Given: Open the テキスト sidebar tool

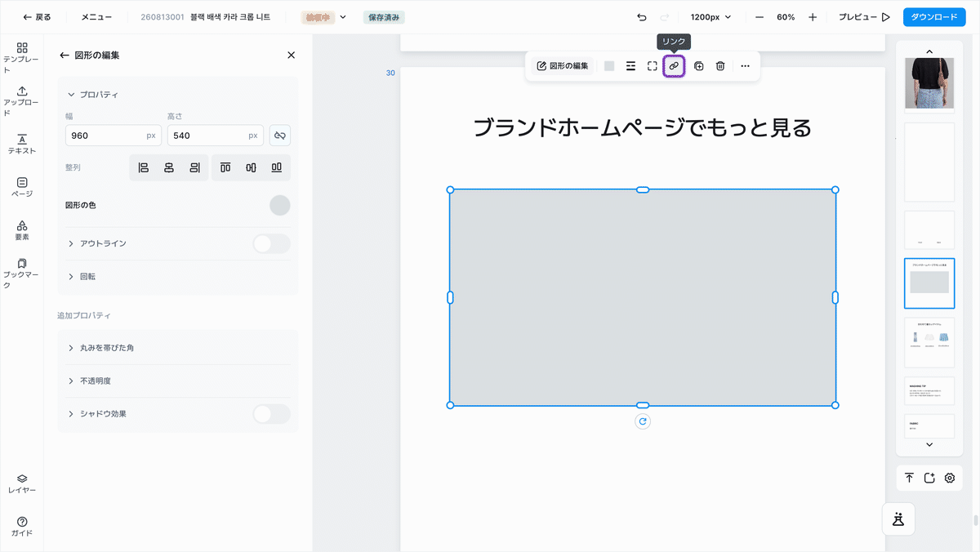Looking at the screenshot, I should pyautogui.click(x=22, y=144).
